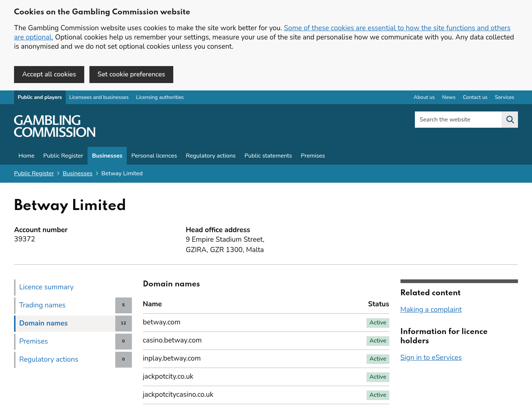The width and height of the screenshot is (532, 406).
Task: Select the jackpotcity.co.uk domain name
Action: [x=168, y=376]
